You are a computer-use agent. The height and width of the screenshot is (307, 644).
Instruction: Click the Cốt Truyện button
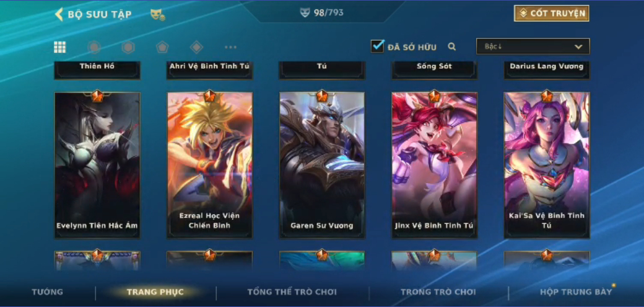tap(552, 13)
